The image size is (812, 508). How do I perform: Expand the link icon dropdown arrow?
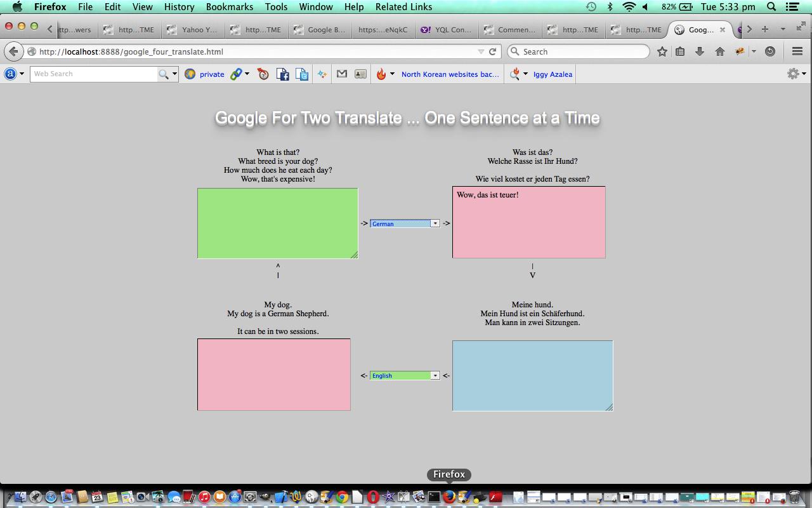point(247,74)
